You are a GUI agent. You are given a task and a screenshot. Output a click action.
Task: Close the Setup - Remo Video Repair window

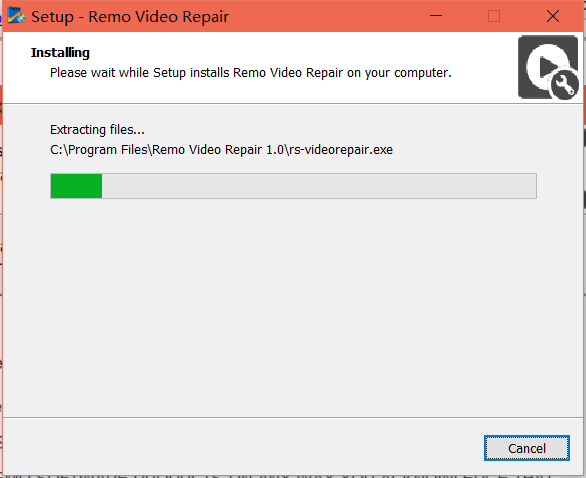tap(553, 16)
